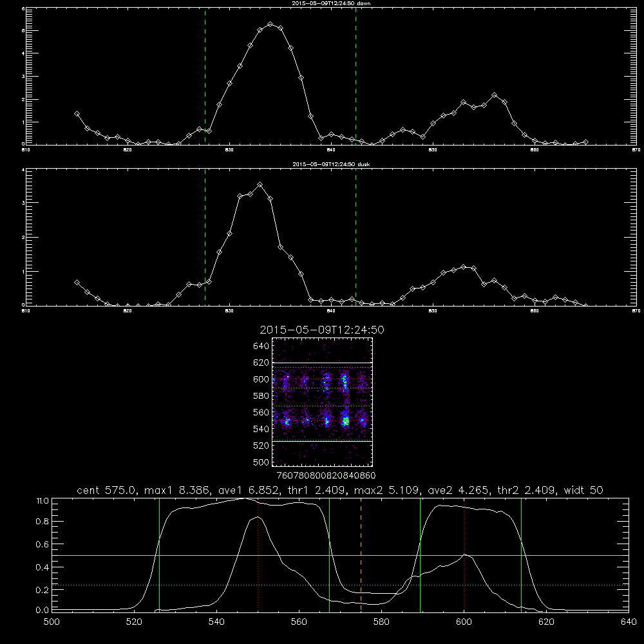Click the '0.4' label on the bottom plot y-axis
This screenshot has height=644, width=644.
coord(43,567)
